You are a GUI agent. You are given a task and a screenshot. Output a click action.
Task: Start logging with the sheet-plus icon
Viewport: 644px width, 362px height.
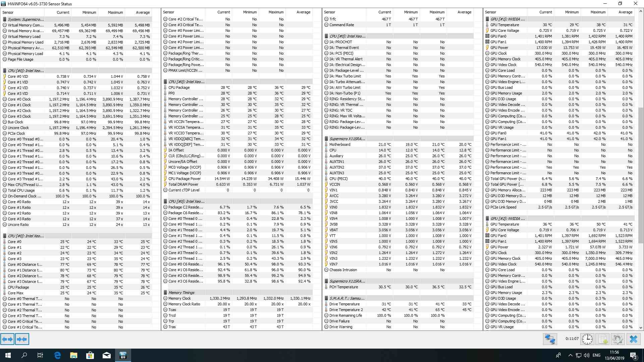point(603,339)
